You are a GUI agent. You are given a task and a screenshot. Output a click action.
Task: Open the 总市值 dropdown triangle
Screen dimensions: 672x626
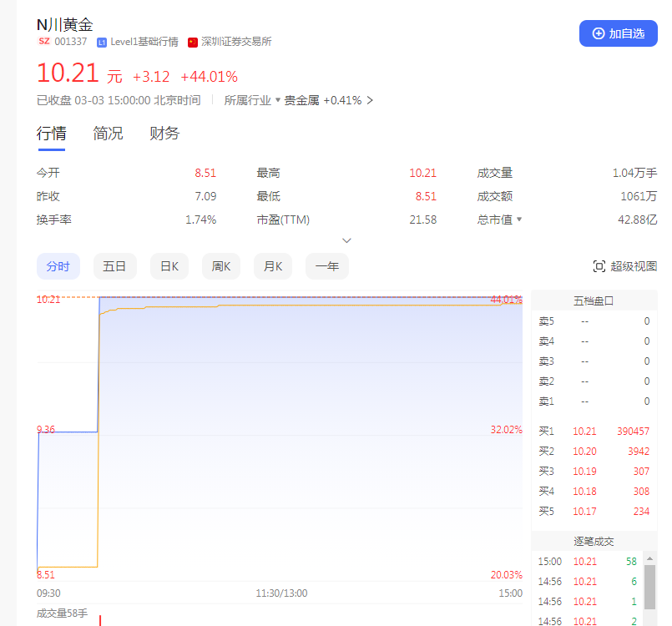click(519, 220)
